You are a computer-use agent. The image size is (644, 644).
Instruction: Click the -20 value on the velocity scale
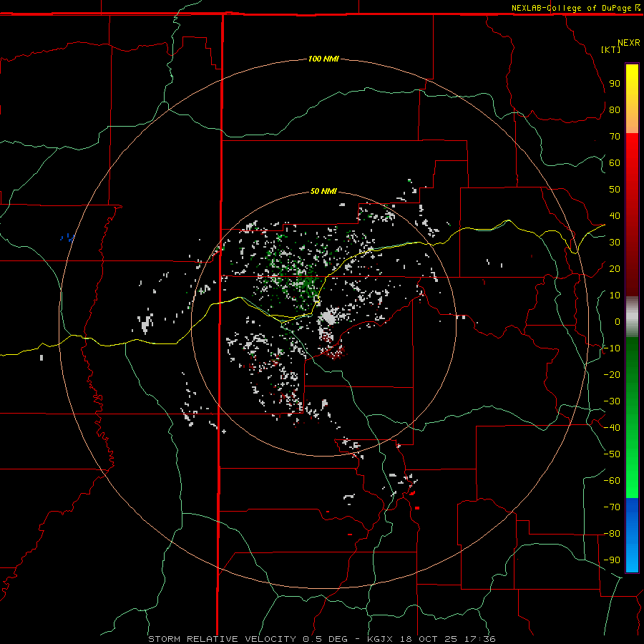612,374
